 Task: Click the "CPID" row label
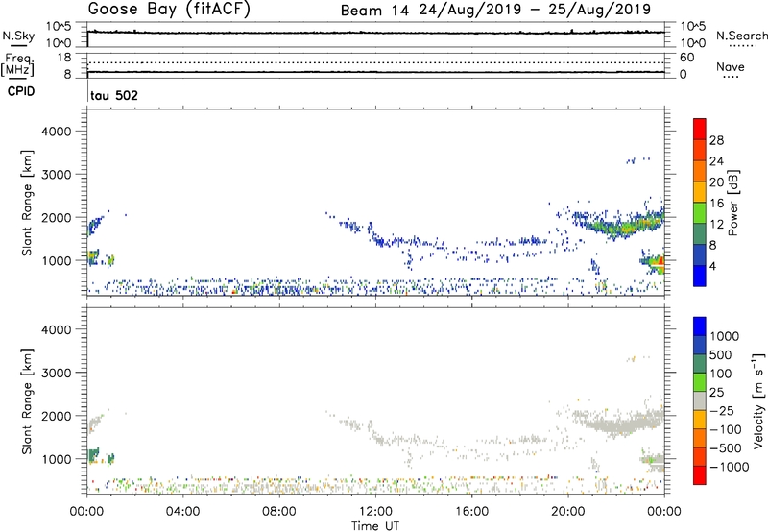coord(21,91)
